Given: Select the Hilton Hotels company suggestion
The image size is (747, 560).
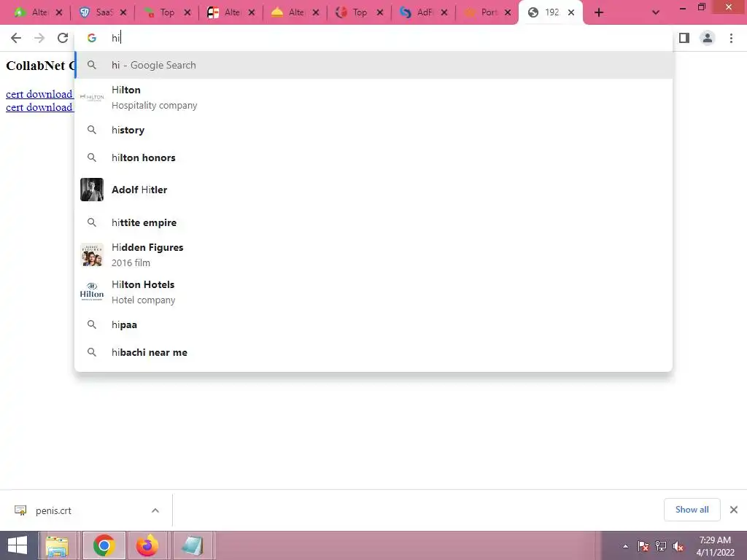Looking at the screenshot, I should [374, 292].
